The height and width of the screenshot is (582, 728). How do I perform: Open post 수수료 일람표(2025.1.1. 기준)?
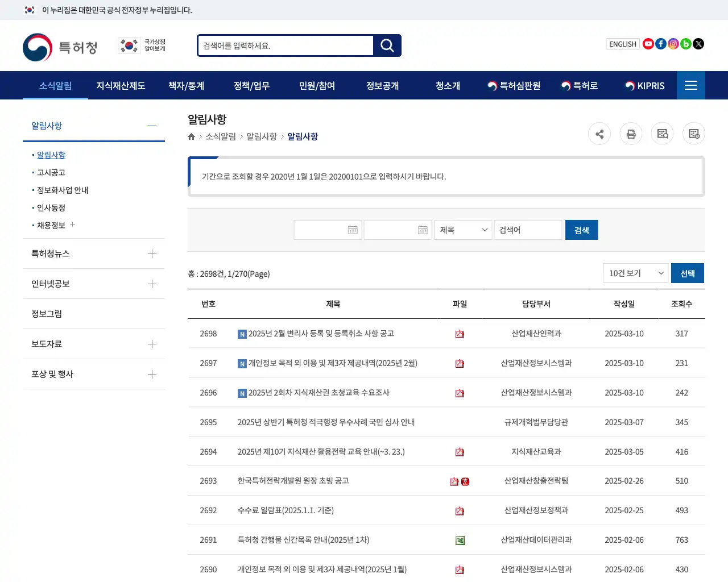click(x=286, y=510)
